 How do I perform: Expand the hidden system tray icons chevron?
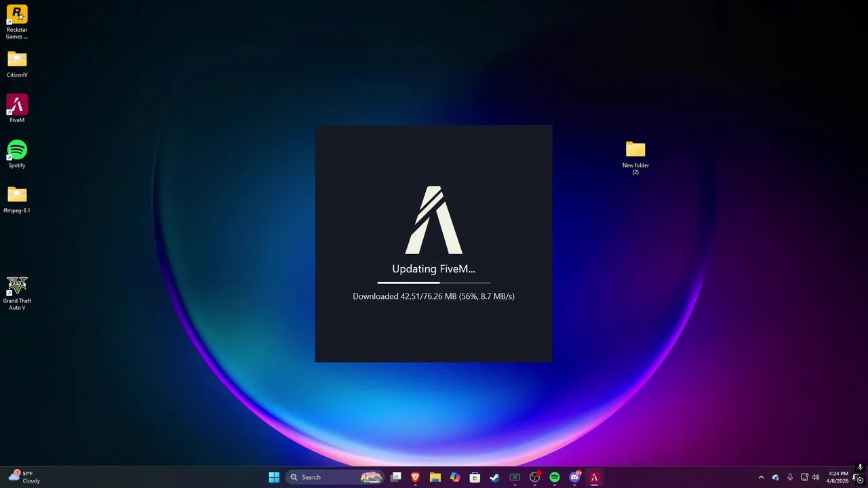761,477
